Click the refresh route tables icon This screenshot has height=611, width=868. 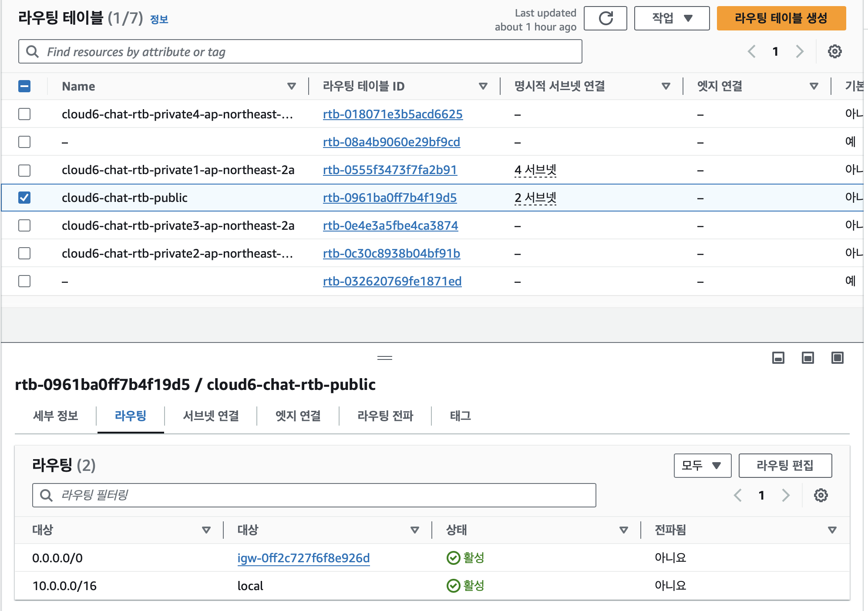pos(605,18)
